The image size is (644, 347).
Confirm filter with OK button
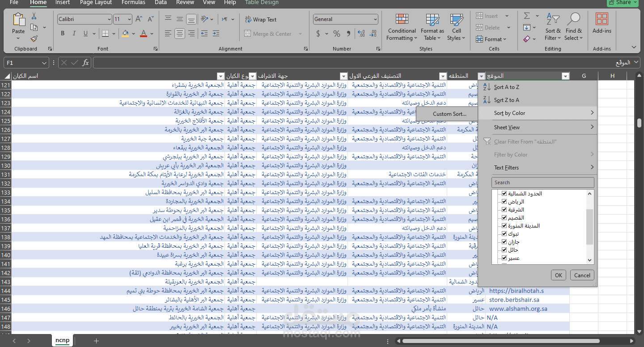tap(558, 275)
